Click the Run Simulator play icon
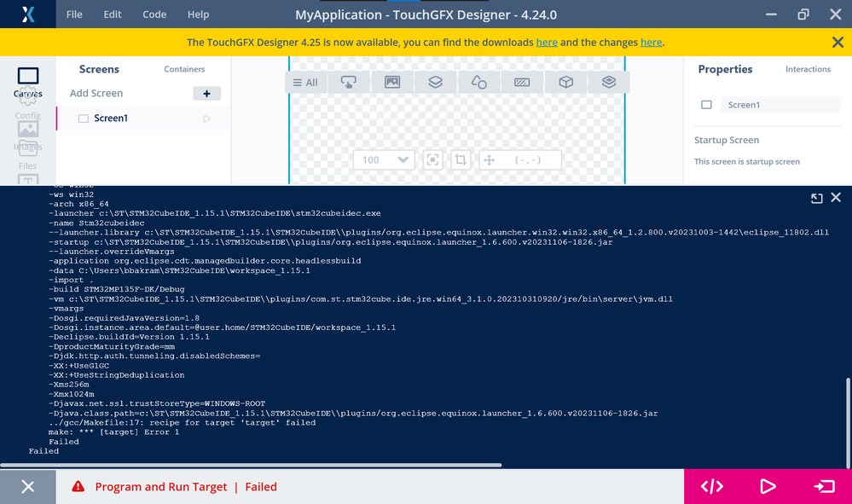The image size is (852, 504). [768, 487]
